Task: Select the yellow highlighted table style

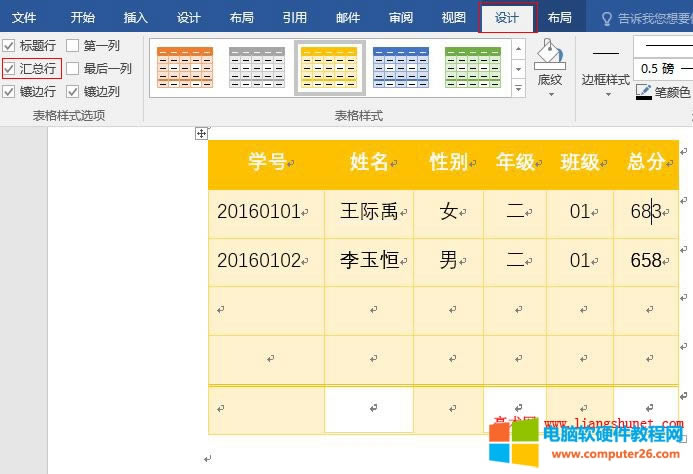Action: (x=329, y=66)
